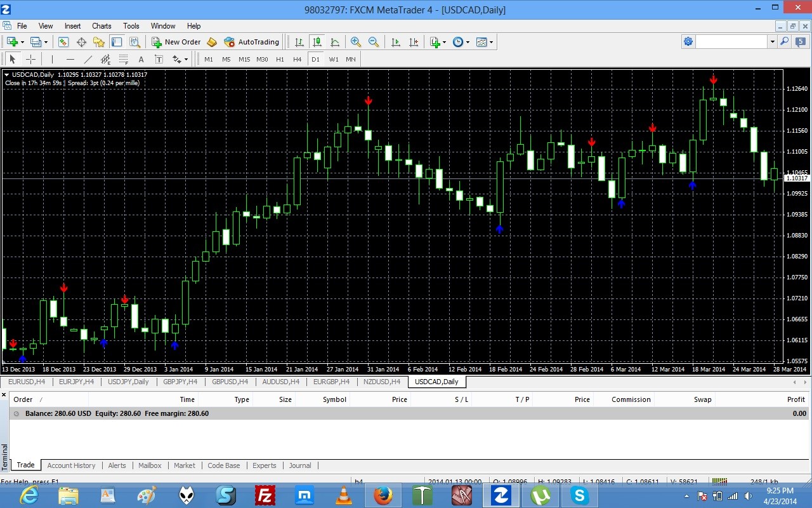Click the New Order button
Image resolution: width=812 pixels, height=508 pixels.
(176, 42)
